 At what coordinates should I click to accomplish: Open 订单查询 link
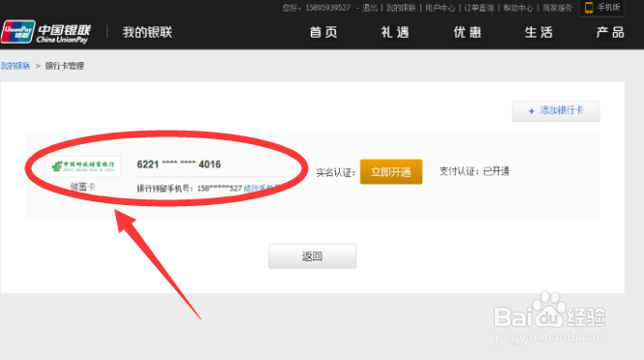[x=479, y=8]
